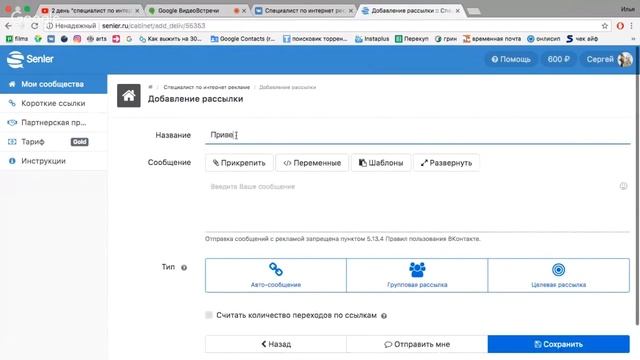Open the онлисип bookmark

click(x=544, y=39)
